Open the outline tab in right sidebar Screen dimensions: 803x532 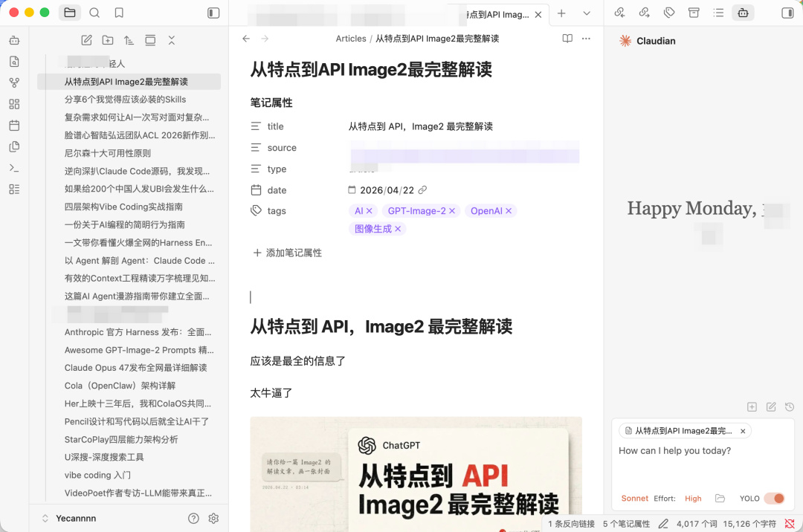click(x=718, y=13)
